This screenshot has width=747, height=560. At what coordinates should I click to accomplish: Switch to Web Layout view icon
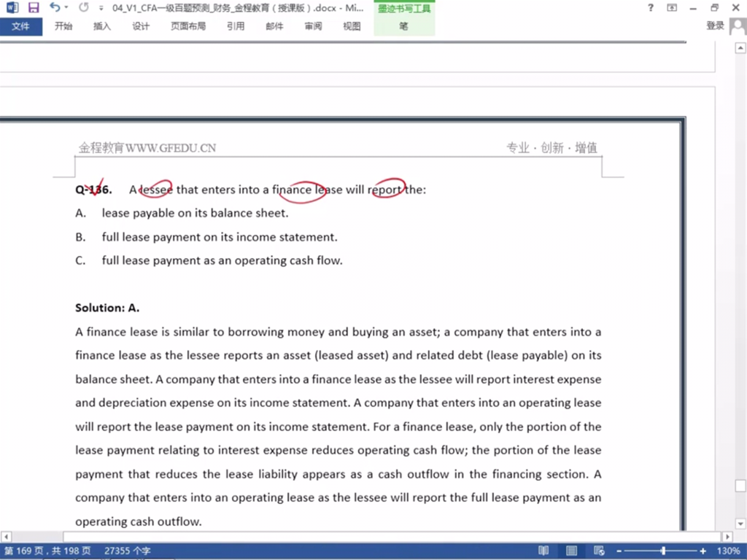coord(600,551)
